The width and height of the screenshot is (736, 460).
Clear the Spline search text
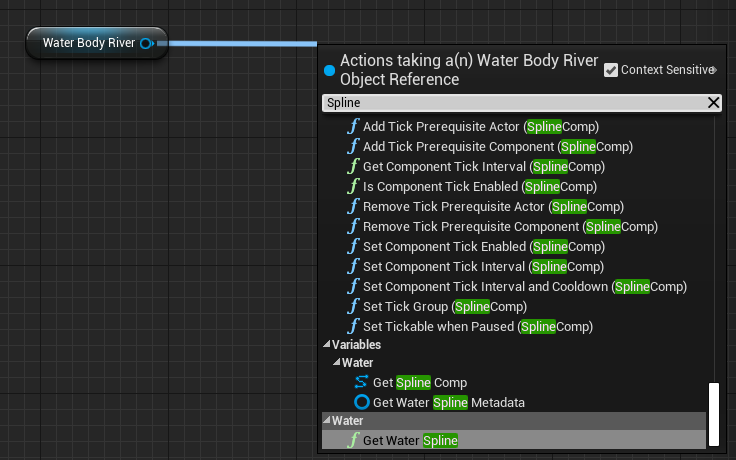(713, 103)
